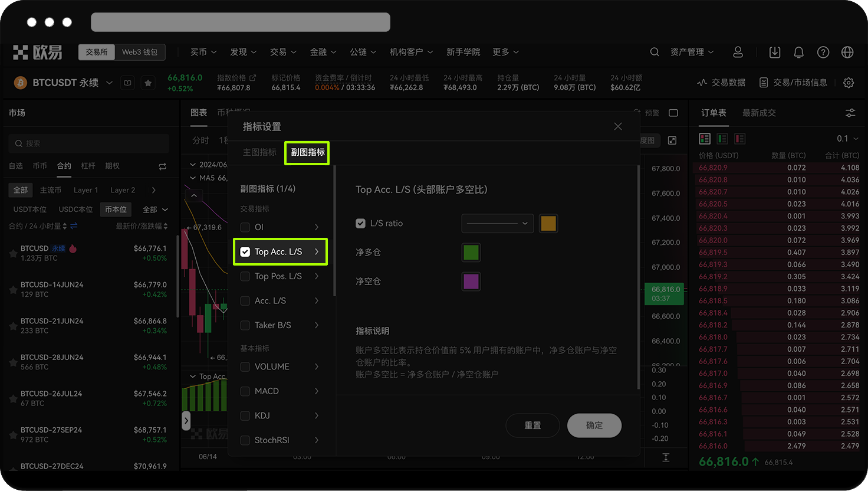Click the app download icon in top navbar
The height and width of the screenshot is (491, 868).
(x=774, y=52)
